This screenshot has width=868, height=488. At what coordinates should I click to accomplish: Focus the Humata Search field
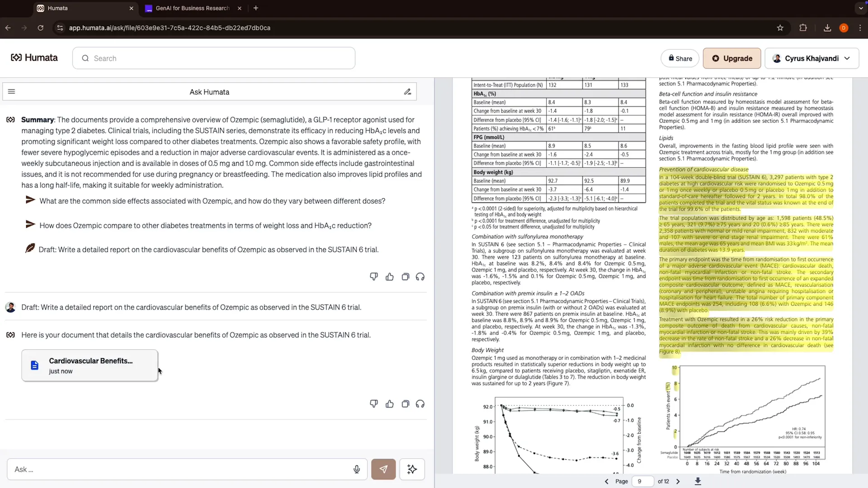point(214,58)
